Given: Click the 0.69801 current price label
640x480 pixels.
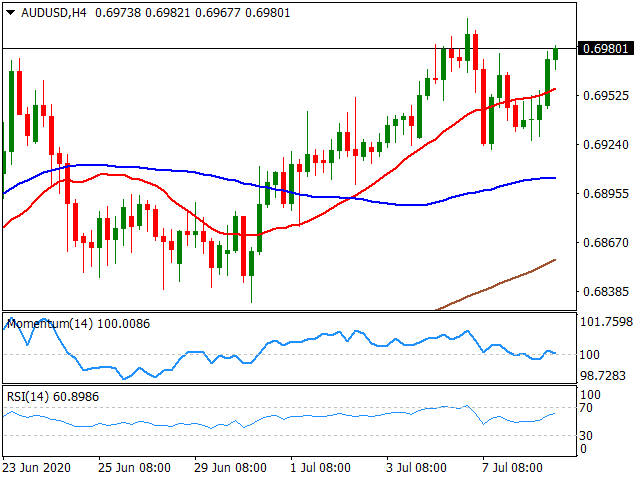Looking at the screenshot, I should point(606,49).
